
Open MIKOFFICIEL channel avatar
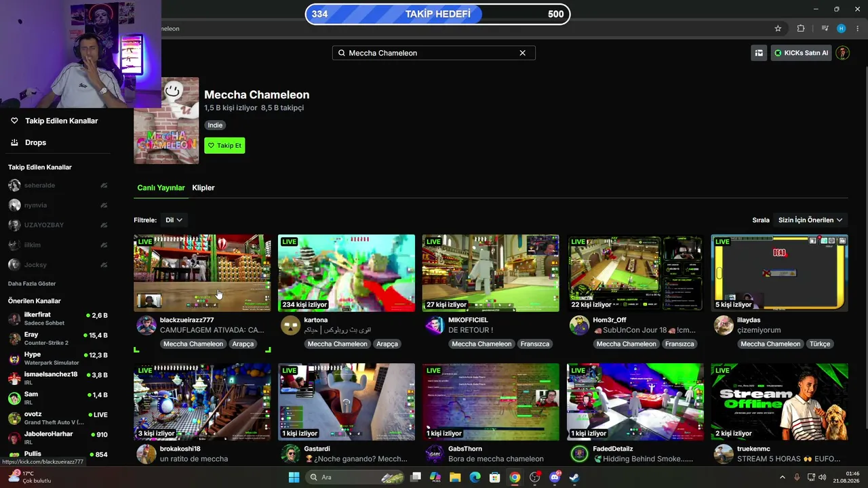435,325
